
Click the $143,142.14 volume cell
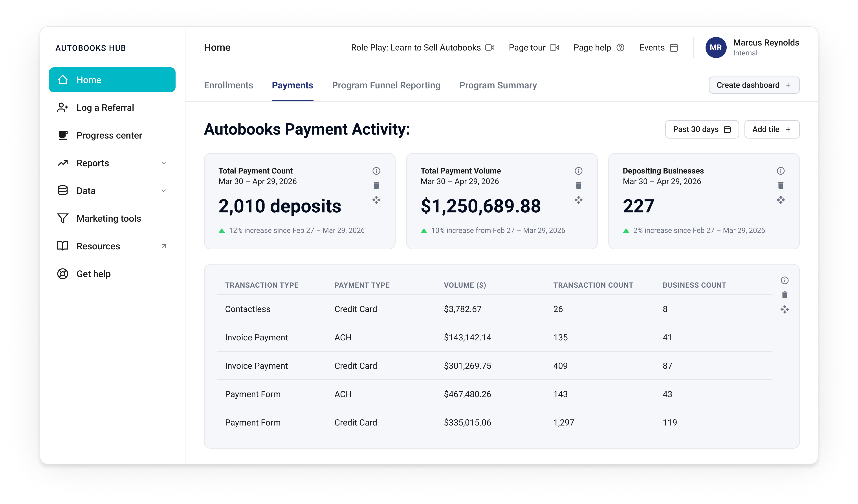(x=467, y=337)
